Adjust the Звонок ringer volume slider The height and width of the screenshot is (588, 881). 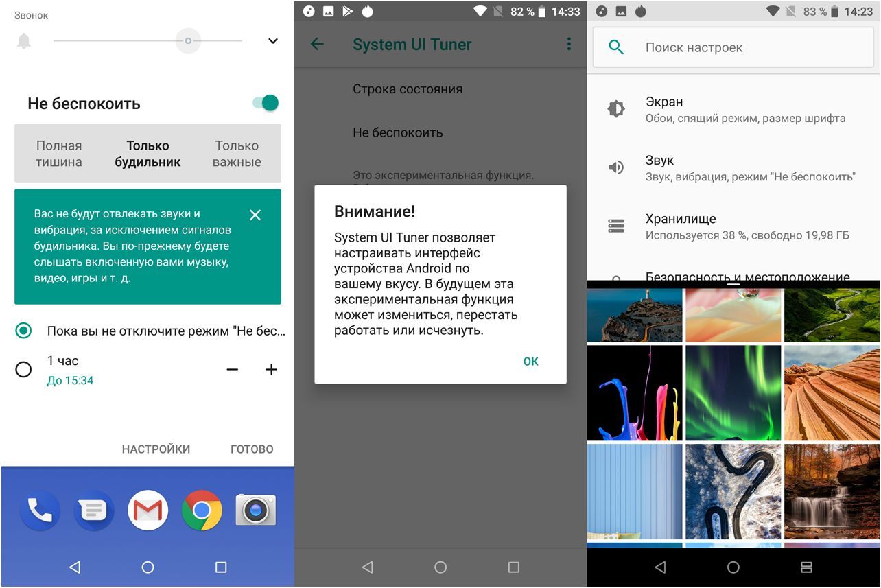188,41
